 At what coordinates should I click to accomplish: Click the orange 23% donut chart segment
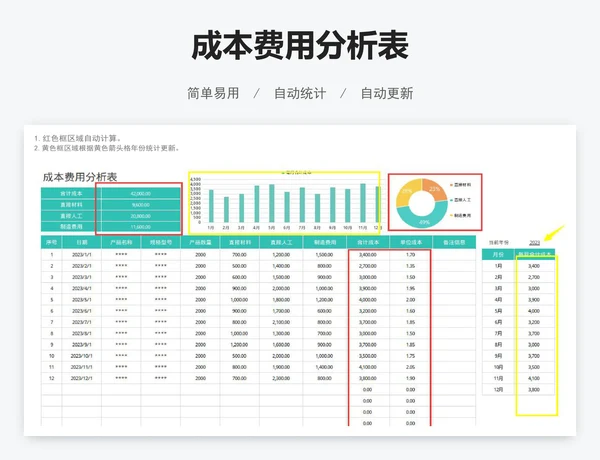tap(434, 189)
